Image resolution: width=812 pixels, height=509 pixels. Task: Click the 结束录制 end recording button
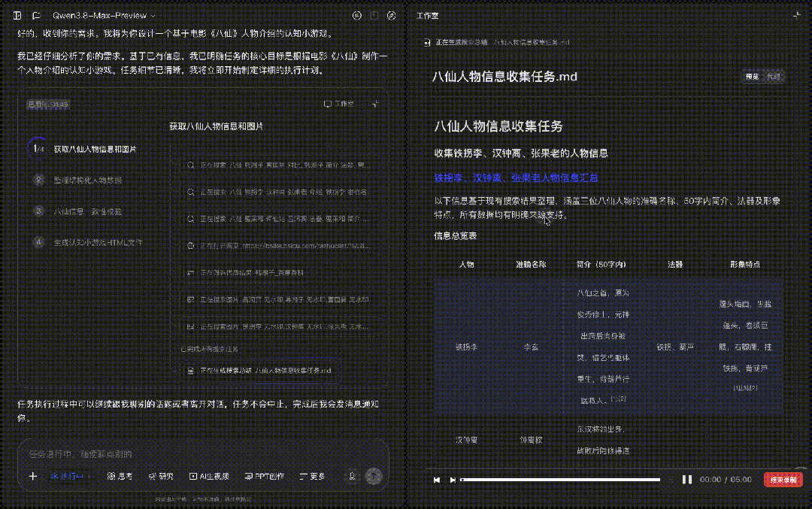(783, 480)
